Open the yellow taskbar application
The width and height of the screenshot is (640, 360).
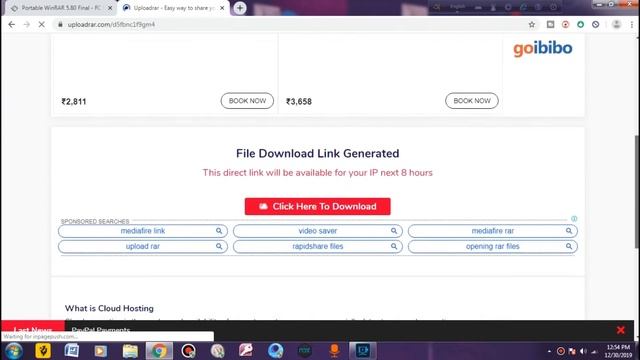click(43, 351)
